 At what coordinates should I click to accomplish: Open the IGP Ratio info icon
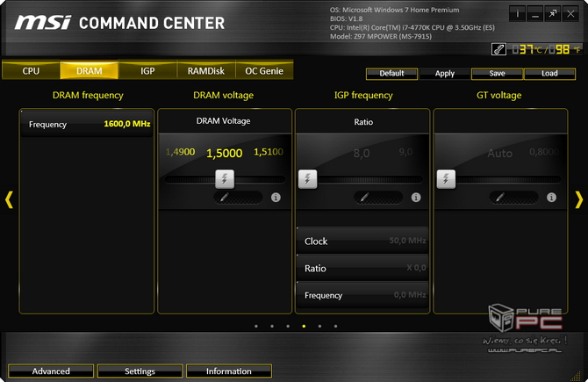[416, 198]
